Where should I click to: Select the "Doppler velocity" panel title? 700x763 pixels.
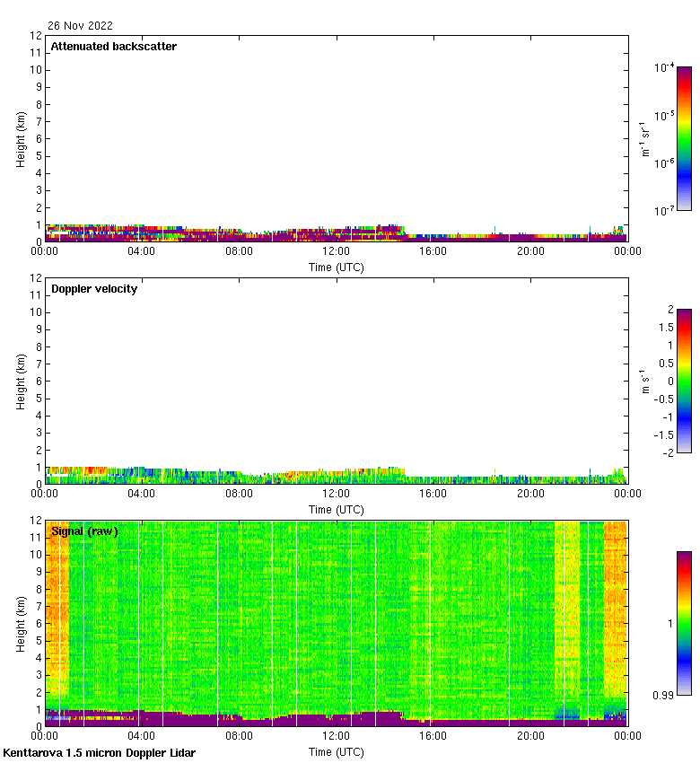94,289
